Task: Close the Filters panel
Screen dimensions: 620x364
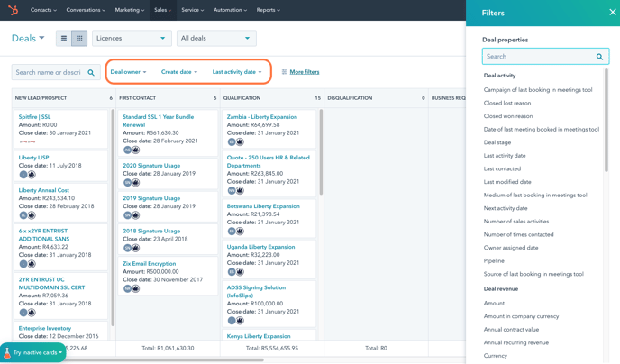Action: [613, 13]
